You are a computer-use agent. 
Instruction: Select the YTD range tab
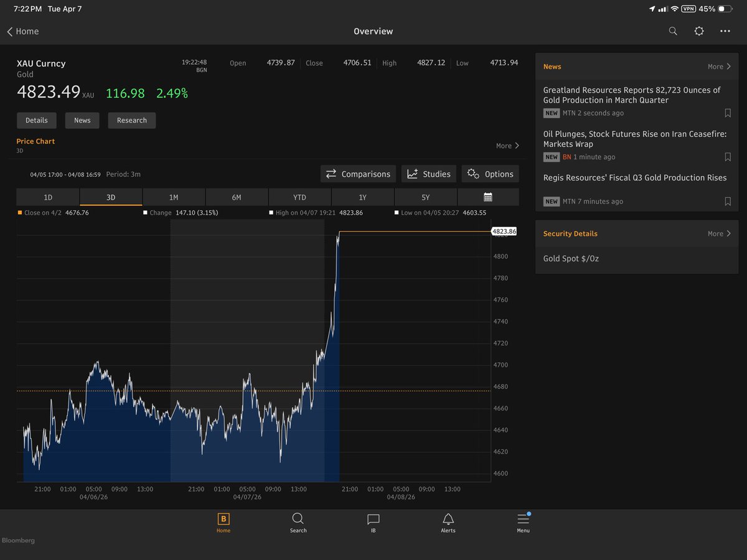click(299, 197)
